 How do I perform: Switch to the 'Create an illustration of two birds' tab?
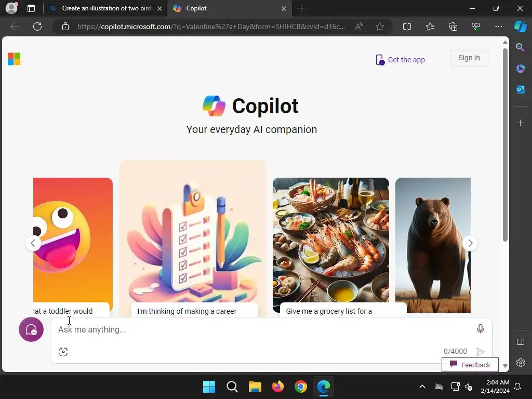pyautogui.click(x=107, y=8)
